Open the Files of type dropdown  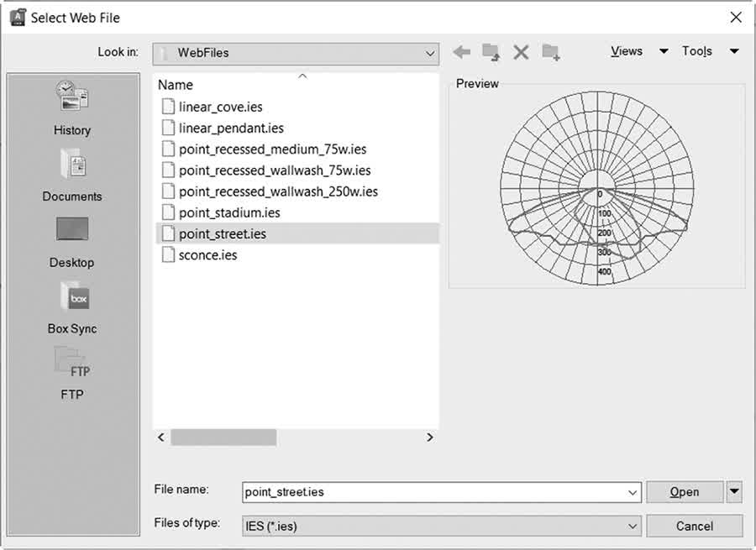(x=441, y=526)
